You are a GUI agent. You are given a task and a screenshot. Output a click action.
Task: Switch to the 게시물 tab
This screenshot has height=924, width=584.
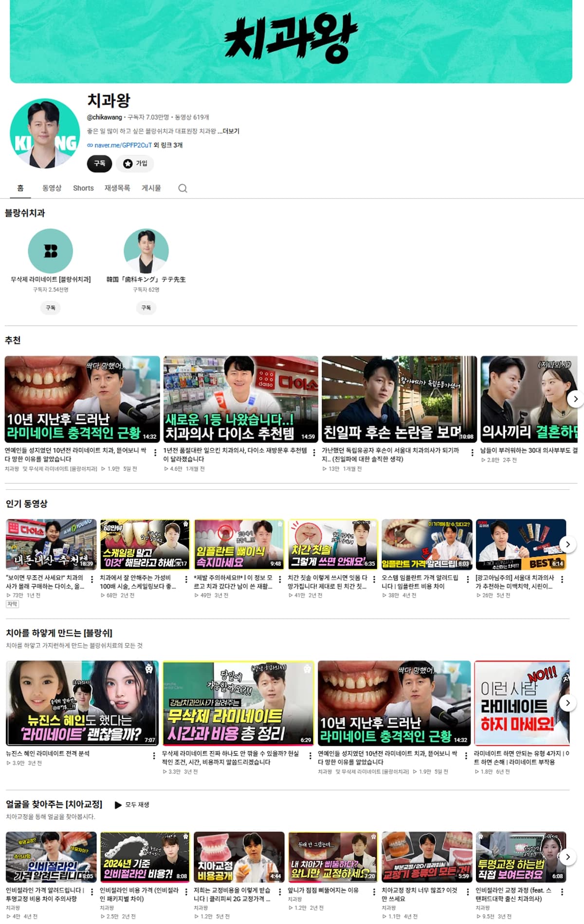151,188
